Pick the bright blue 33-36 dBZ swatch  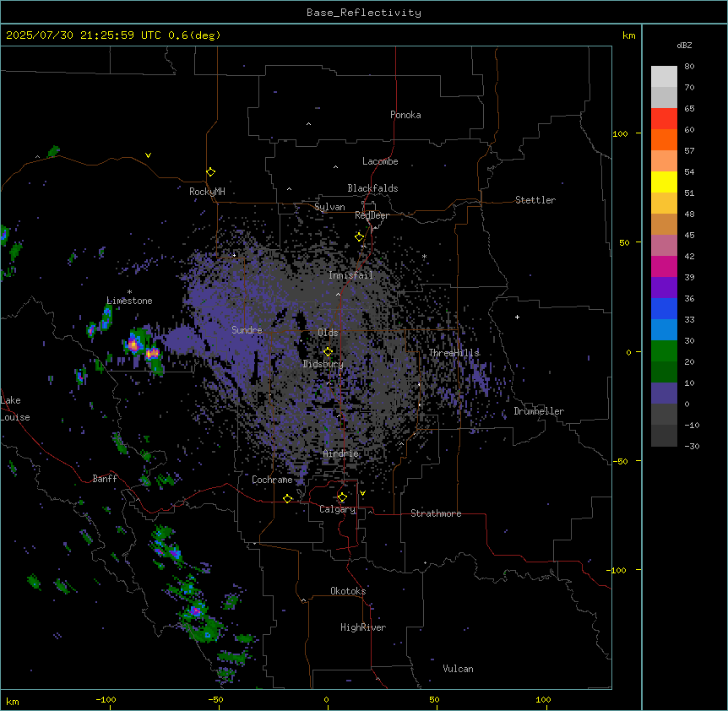(x=664, y=308)
